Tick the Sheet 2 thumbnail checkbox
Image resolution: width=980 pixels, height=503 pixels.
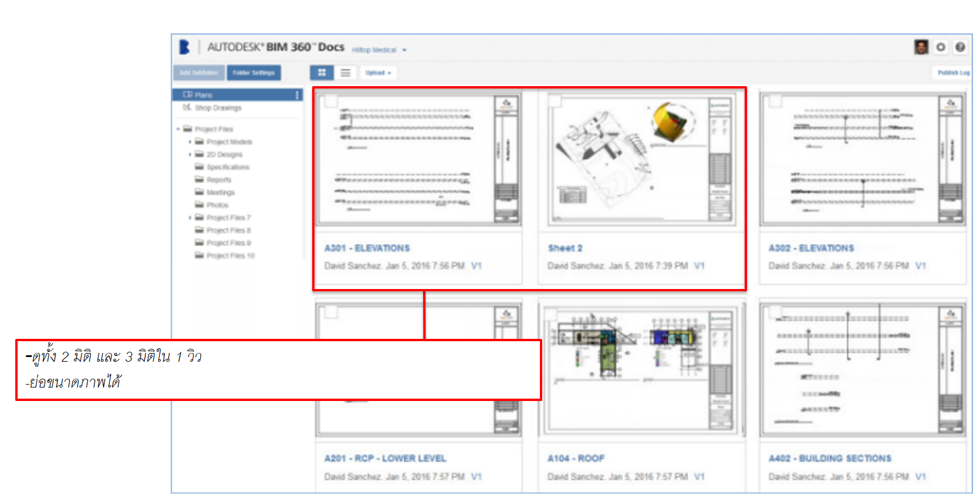tap(555, 101)
